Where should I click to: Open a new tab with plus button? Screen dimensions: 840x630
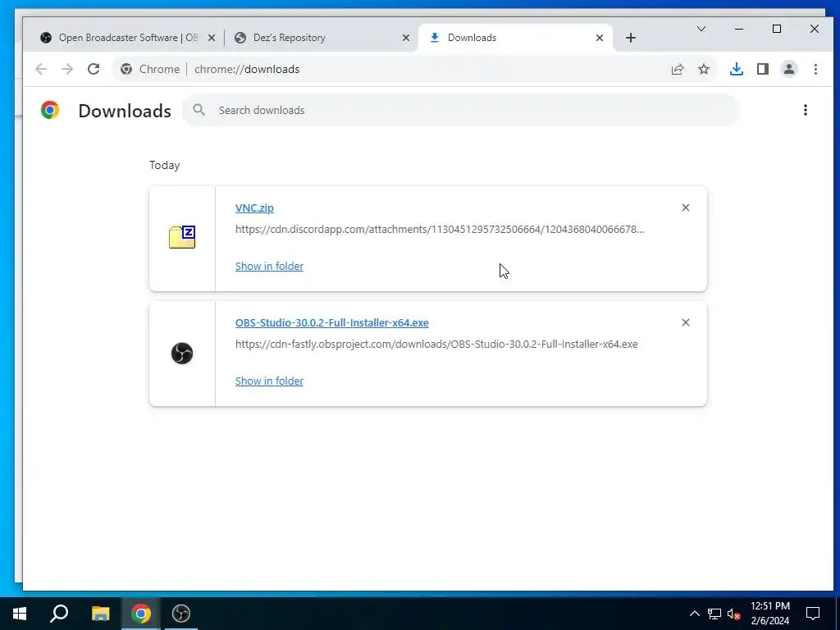[x=631, y=38]
